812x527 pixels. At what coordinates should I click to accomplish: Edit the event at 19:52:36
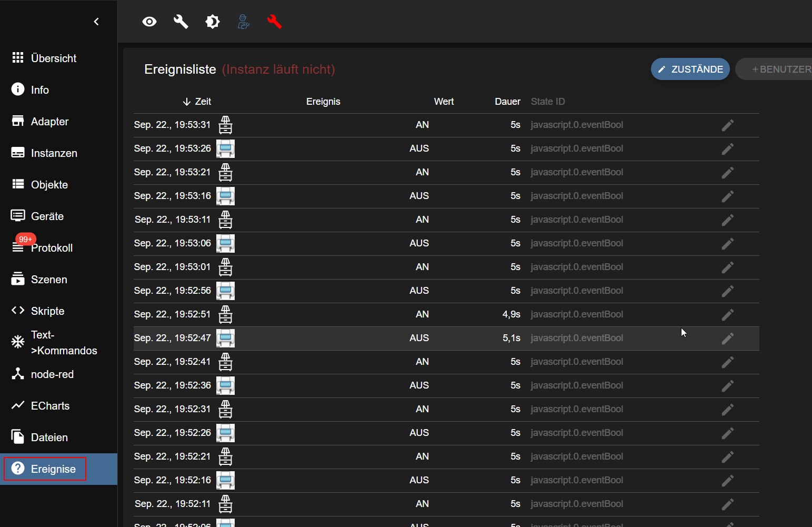pos(728,386)
